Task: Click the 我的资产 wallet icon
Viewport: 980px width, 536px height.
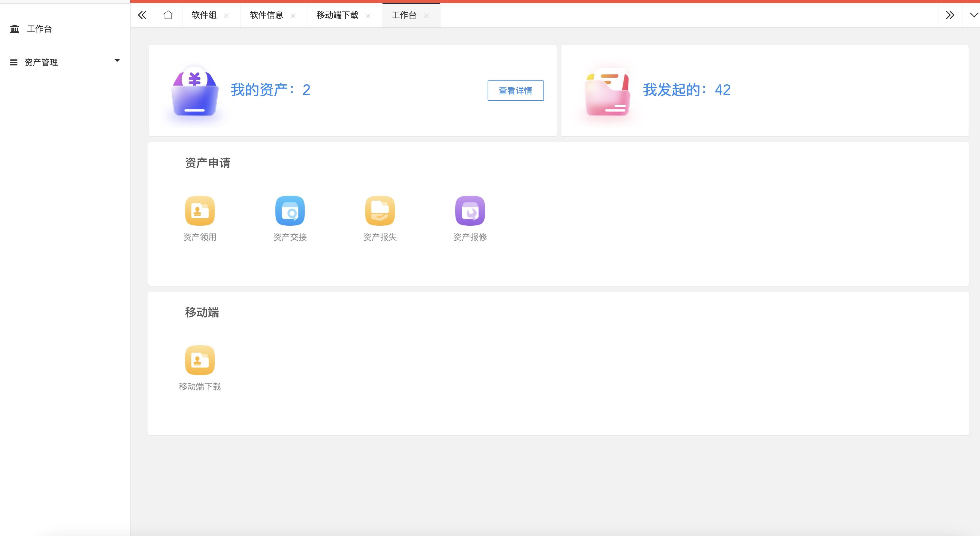Action: pos(195,92)
